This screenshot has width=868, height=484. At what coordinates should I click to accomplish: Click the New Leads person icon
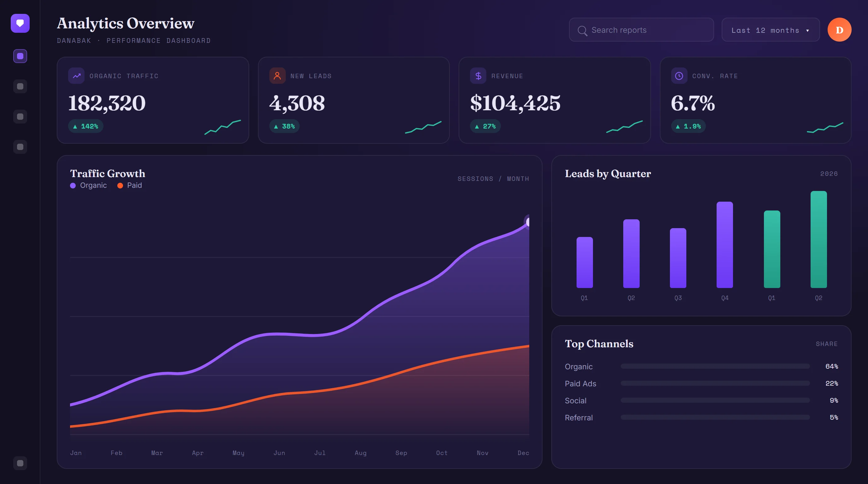277,76
